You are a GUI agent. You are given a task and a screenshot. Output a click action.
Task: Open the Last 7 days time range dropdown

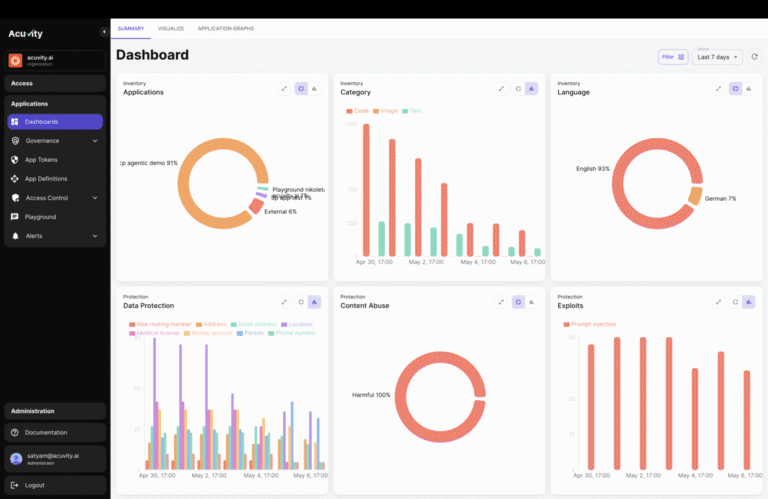(719, 57)
